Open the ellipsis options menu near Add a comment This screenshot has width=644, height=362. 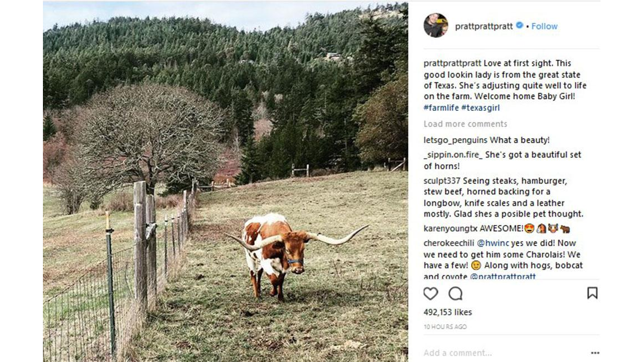tap(593, 353)
